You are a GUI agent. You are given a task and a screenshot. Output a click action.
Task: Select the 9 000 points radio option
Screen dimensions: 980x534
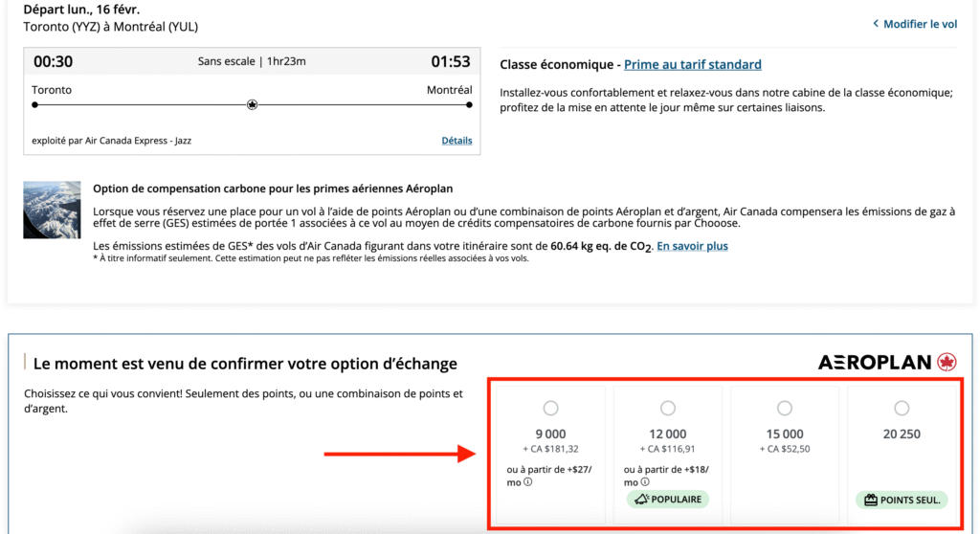coord(550,409)
